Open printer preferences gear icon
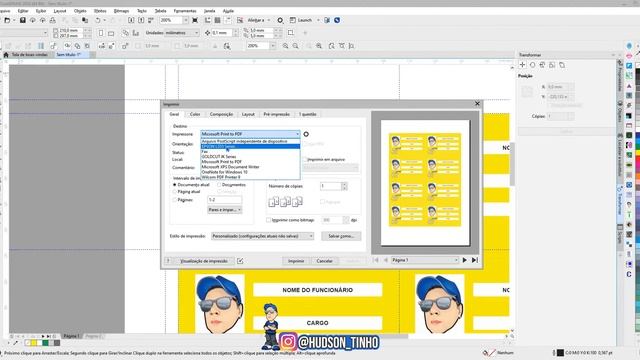This screenshot has height=360, width=640. tap(306, 134)
